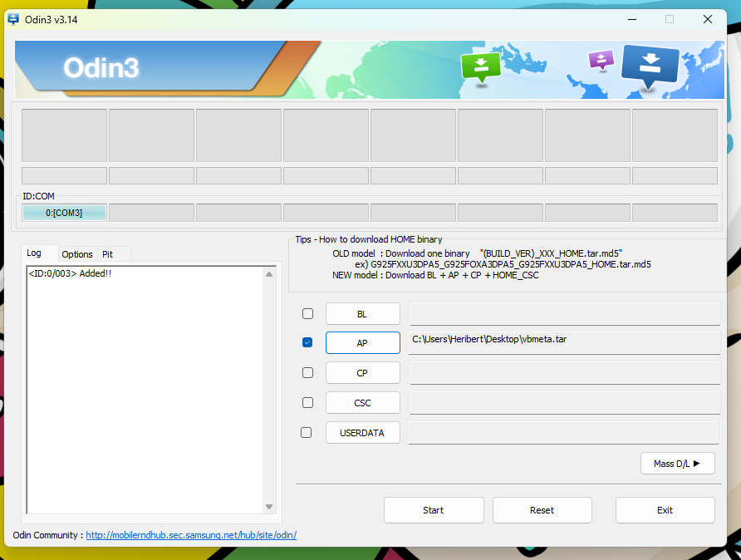741x560 pixels.
Task: Click the AP file button
Action: (x=362, y=343)
